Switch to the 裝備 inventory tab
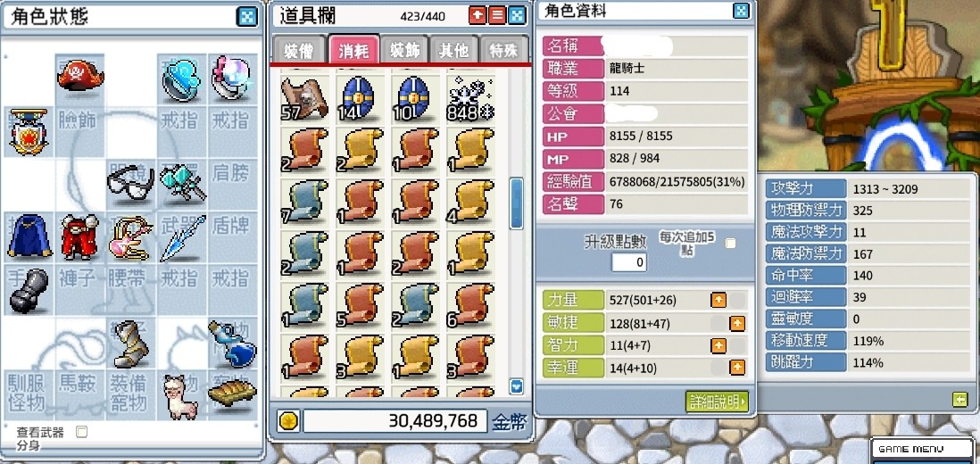 pyautogui.click(x=299, y=50)
